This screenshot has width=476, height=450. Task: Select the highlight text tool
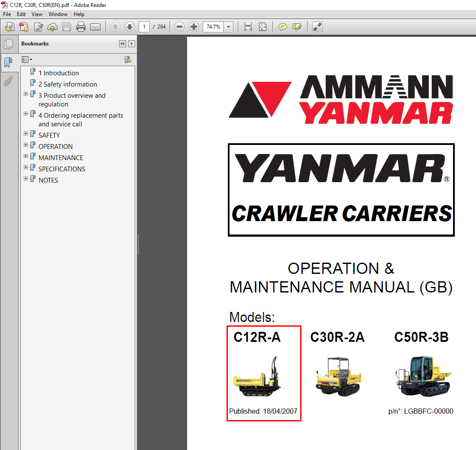pos(297,27)
